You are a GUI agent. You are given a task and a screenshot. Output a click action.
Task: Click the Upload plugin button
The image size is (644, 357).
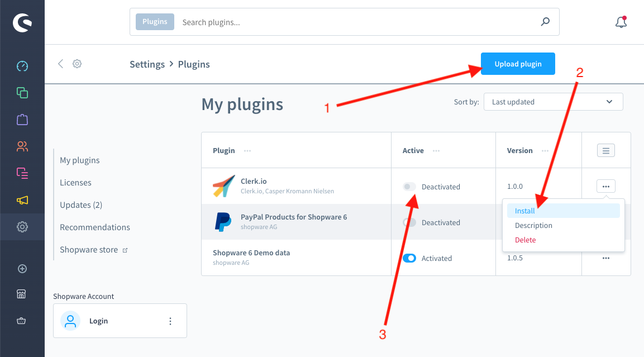pos(518,64)
